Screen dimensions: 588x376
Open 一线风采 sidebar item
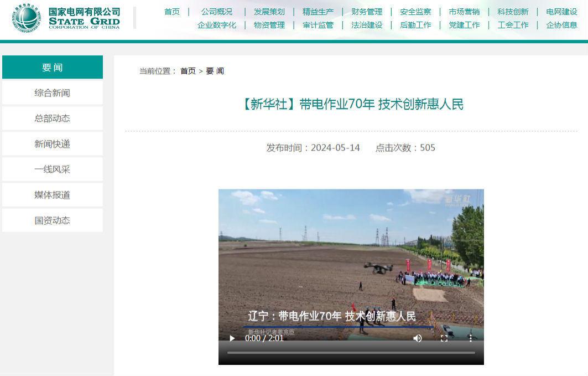coord(53,169)
